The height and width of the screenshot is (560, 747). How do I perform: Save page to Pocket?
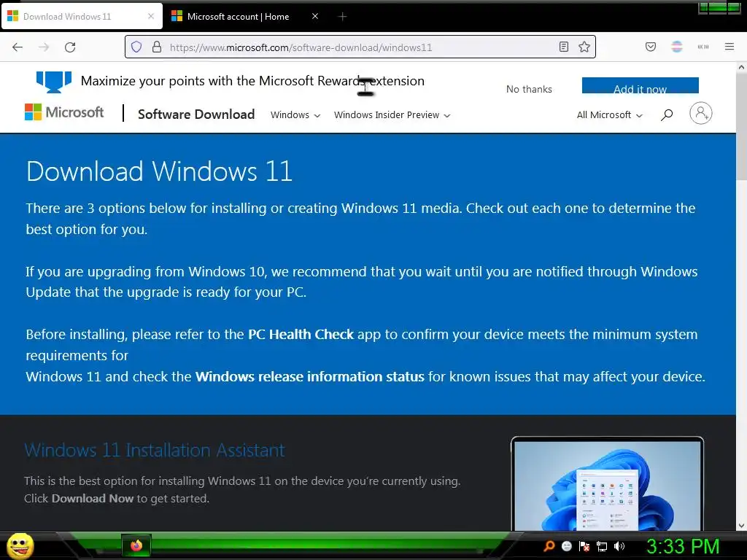point(651,47)
